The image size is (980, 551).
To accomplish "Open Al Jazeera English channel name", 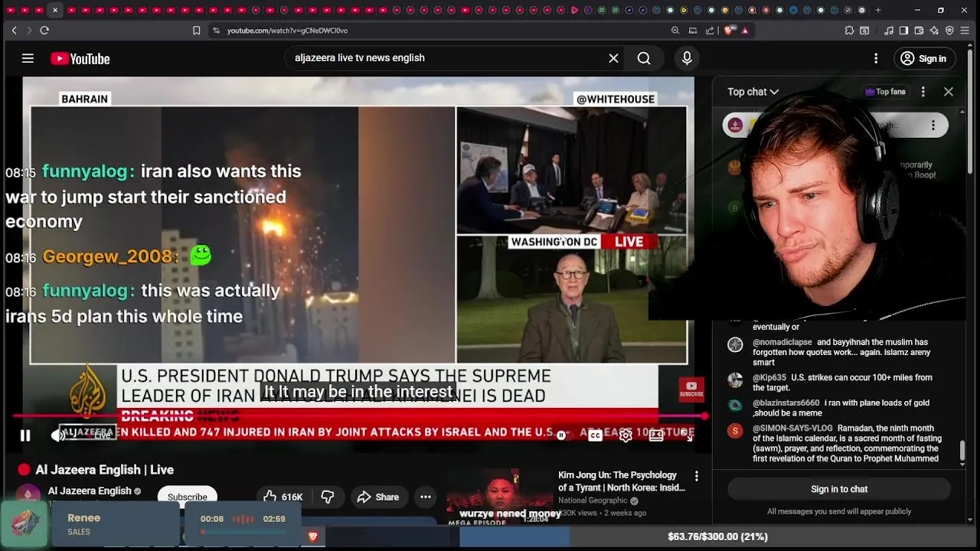I will [x=90, y=491].
